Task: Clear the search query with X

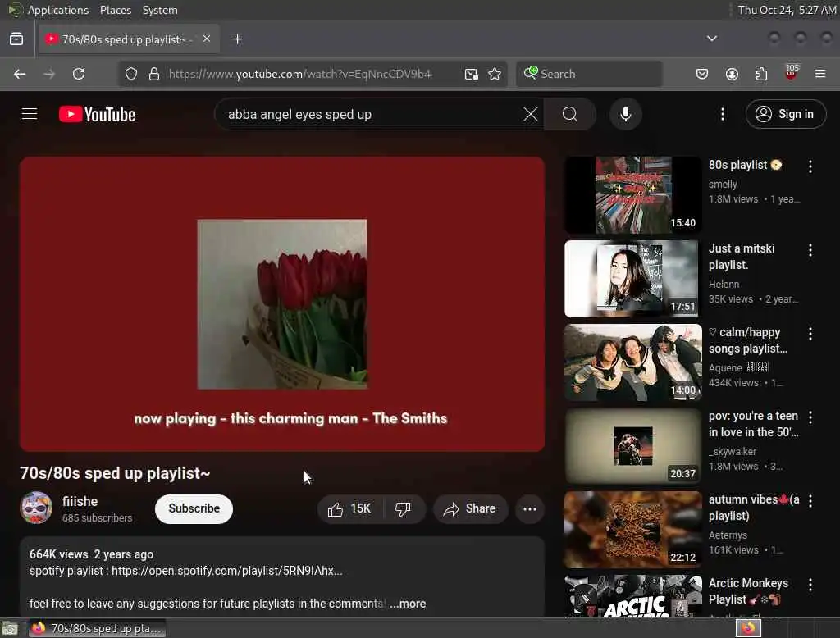Action: click(531, 114)
